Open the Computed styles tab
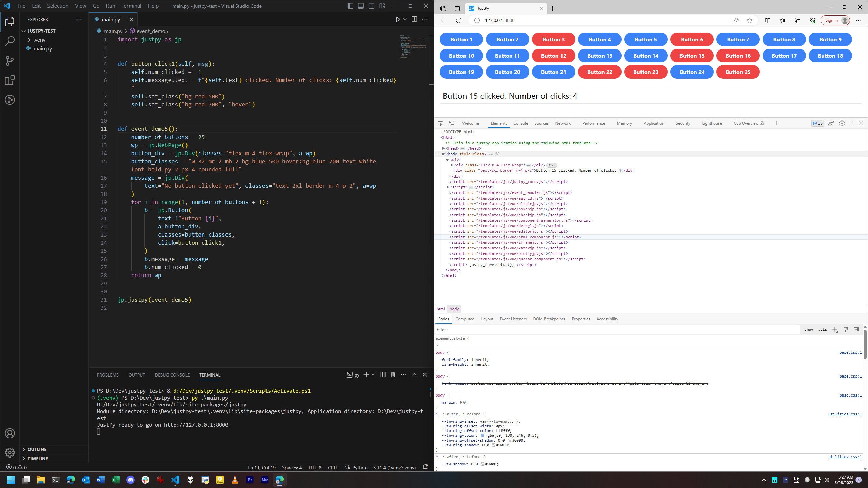 click(465, 319)
